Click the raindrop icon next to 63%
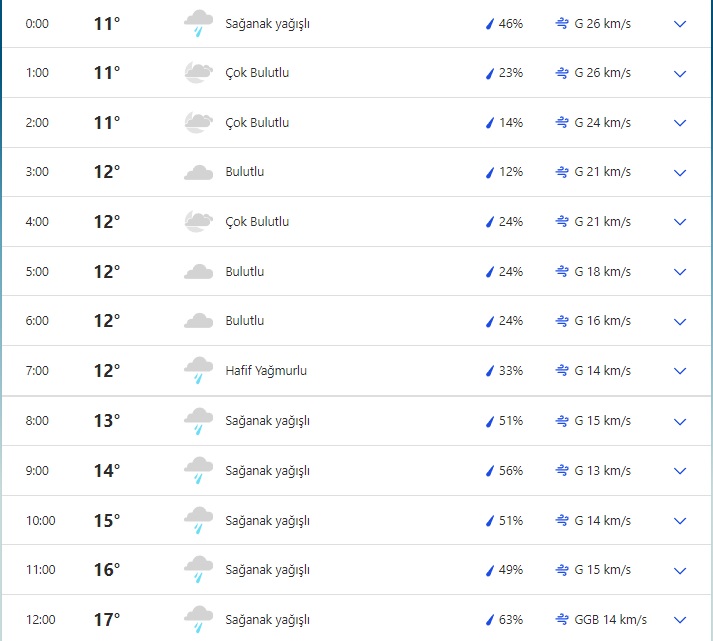The image size is (713, 641). pos(490,619)
